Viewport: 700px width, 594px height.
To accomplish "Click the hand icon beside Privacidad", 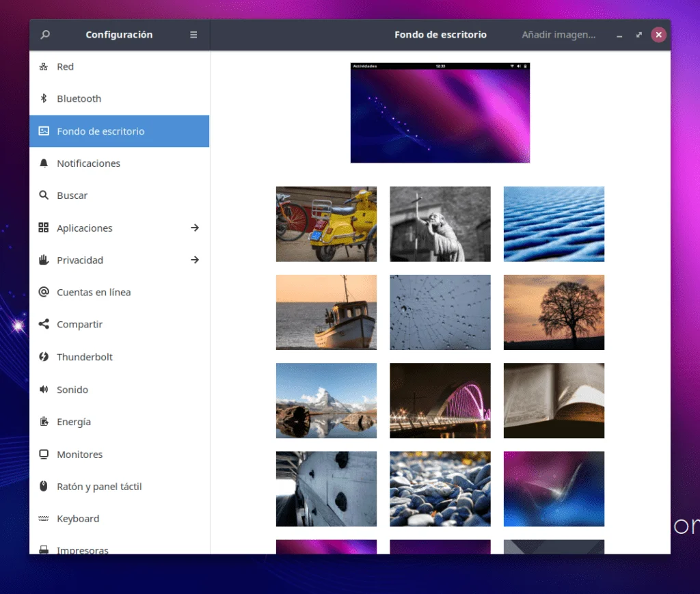I will point(43,260).
